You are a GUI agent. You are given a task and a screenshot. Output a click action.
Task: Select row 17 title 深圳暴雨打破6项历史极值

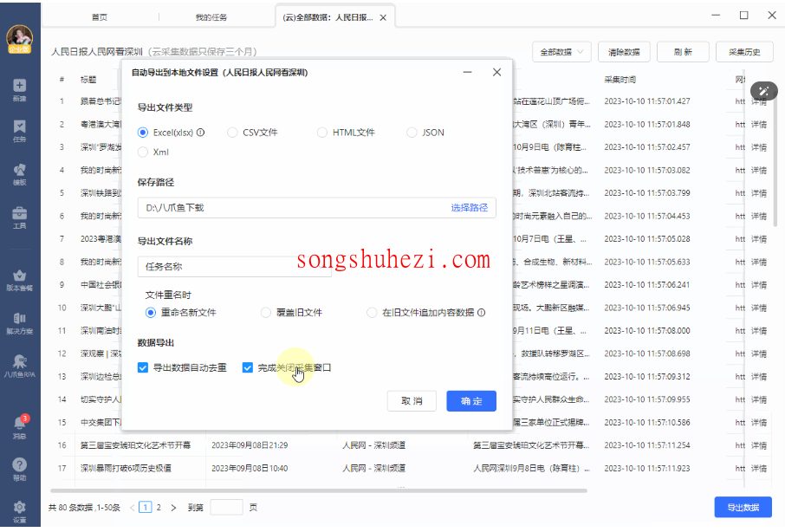[x=126, y=469]
